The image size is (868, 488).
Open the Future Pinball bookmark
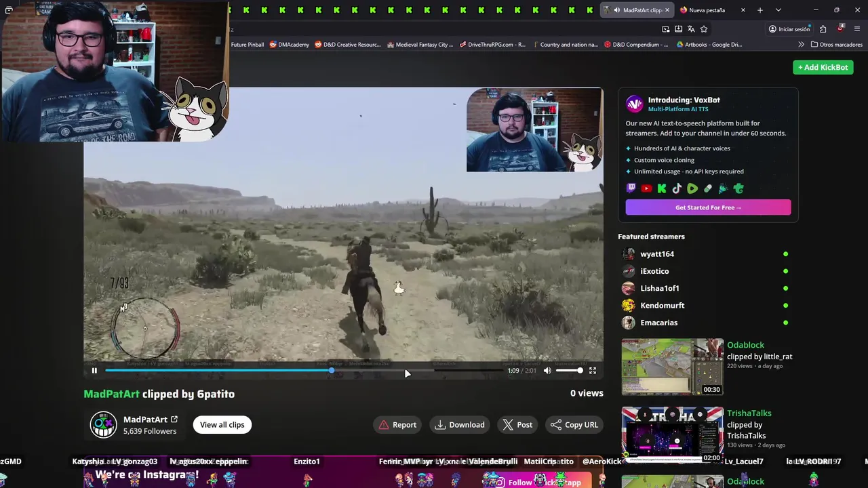coord(248,45)
